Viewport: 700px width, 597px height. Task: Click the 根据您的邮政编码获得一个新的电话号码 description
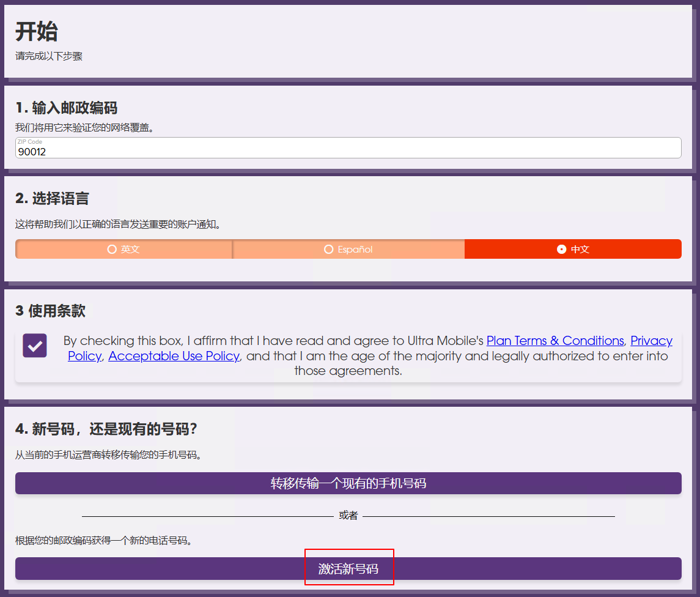tap(103, 541)
